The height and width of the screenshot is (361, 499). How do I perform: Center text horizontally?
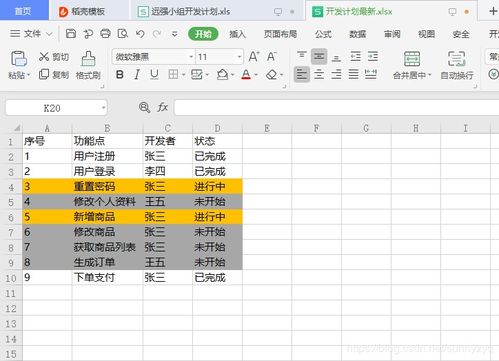(319, 74)
